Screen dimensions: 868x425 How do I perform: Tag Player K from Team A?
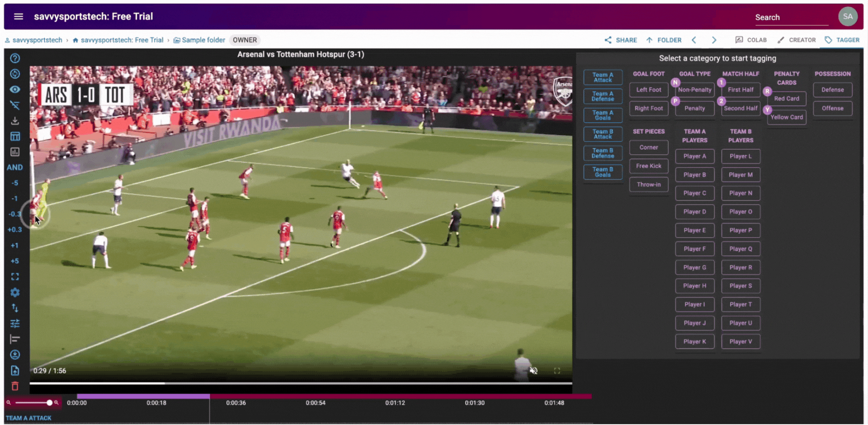click(x=695, y=342)
